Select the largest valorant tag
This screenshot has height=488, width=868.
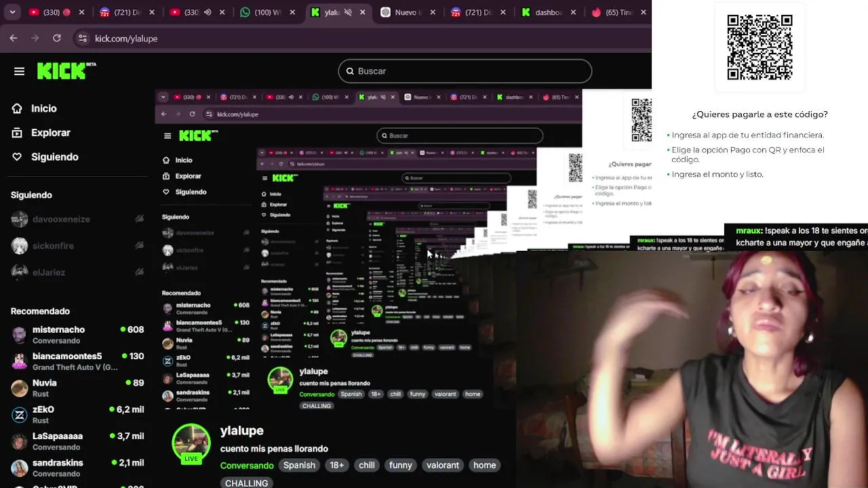click(x=443, y=465)
